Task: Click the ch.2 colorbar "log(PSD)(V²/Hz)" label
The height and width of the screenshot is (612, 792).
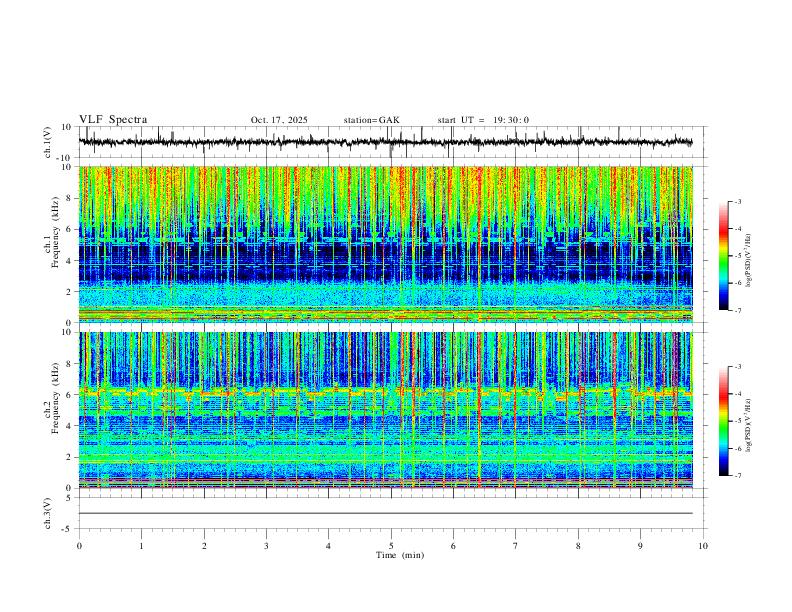Action: (748, 426)
